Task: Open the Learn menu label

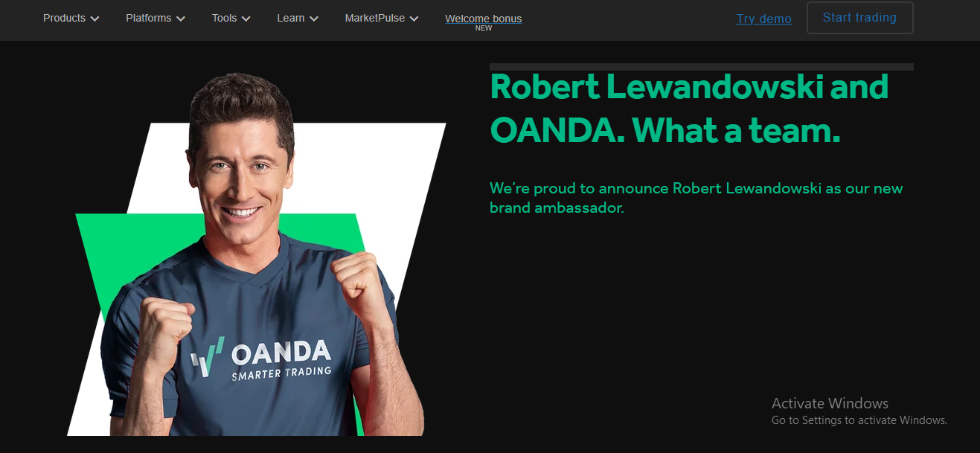Action: click(x=290, y=18)
